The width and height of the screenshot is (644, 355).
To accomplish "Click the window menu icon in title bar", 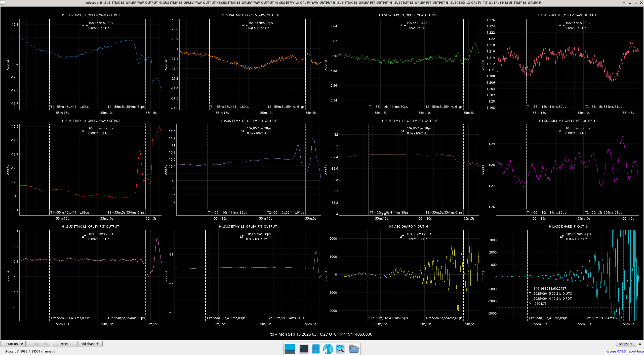I will [x=3, y=3].
